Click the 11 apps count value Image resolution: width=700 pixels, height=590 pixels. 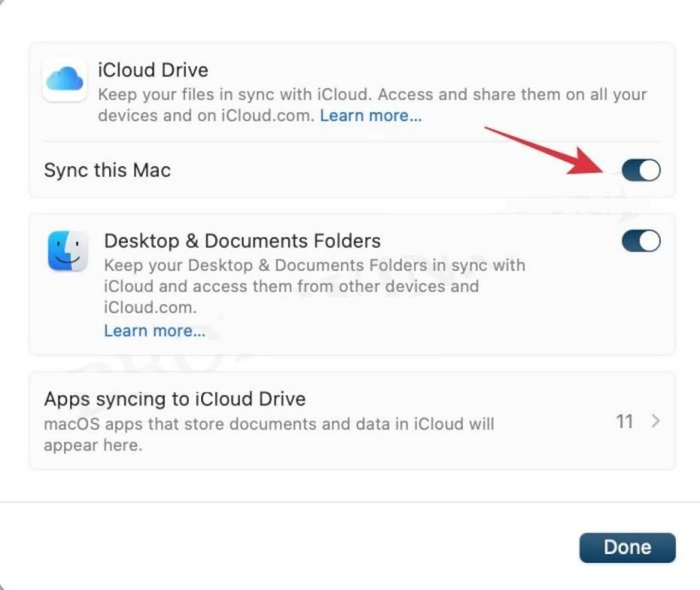(625, 421)
